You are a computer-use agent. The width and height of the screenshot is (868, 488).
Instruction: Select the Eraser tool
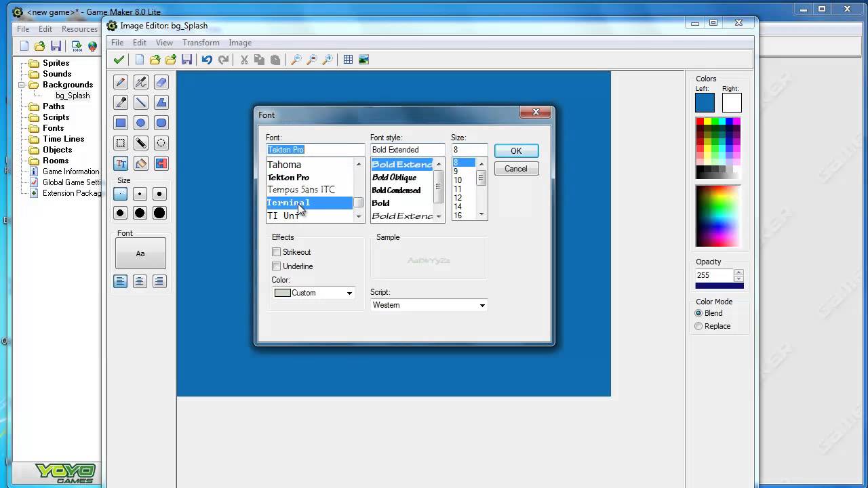click(x=161, y=82)
